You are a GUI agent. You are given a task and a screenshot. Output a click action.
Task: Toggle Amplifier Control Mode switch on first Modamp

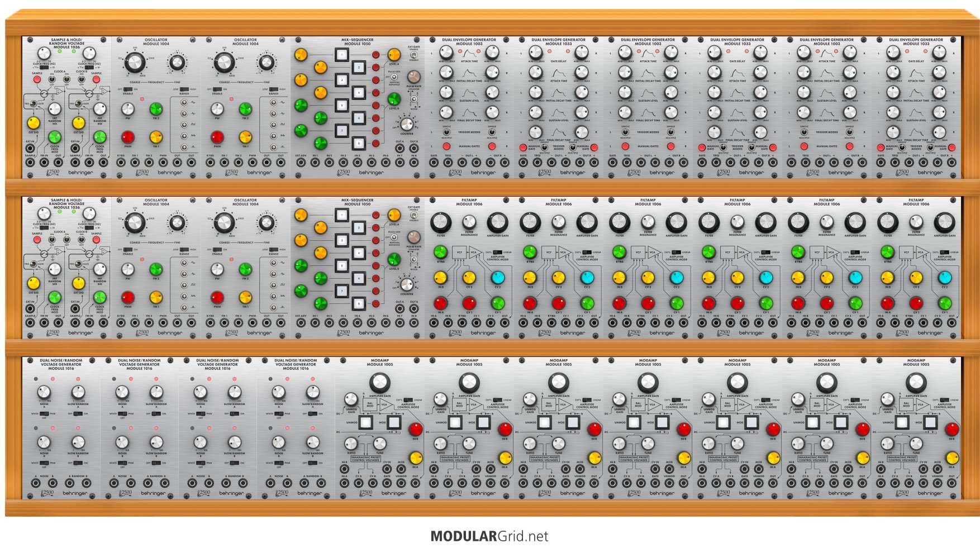[x=408, y=400]
